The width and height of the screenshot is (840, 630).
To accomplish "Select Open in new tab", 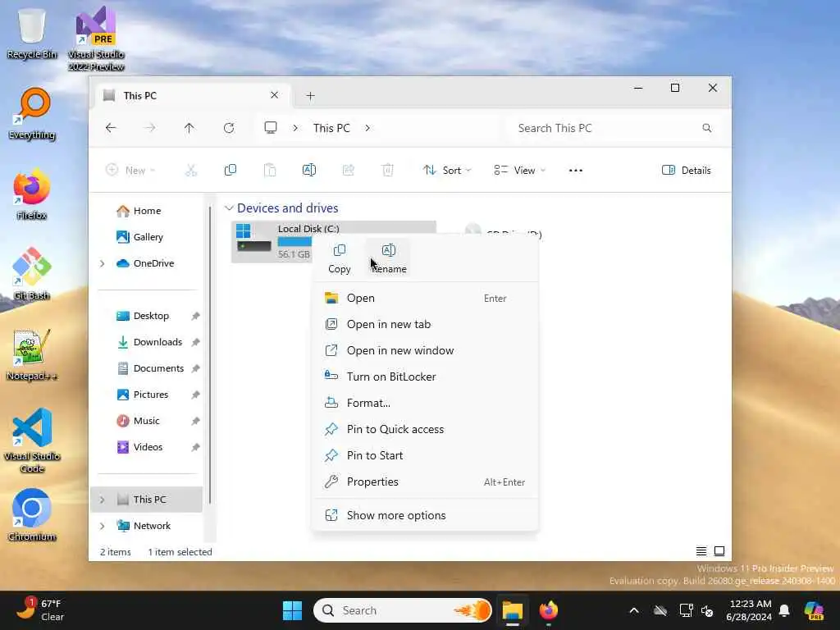I will (x=425, y=325).
